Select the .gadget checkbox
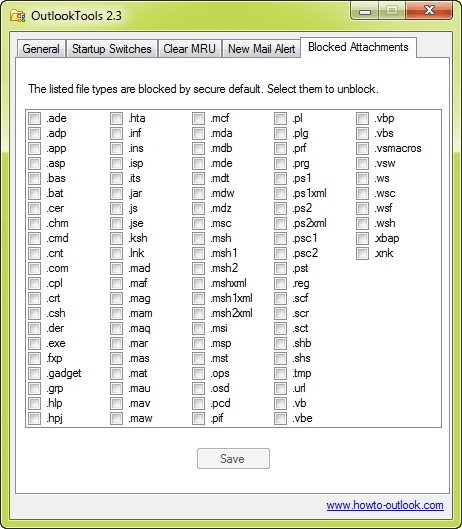This screenshot has height=529, width=462. tap(34, 373)
